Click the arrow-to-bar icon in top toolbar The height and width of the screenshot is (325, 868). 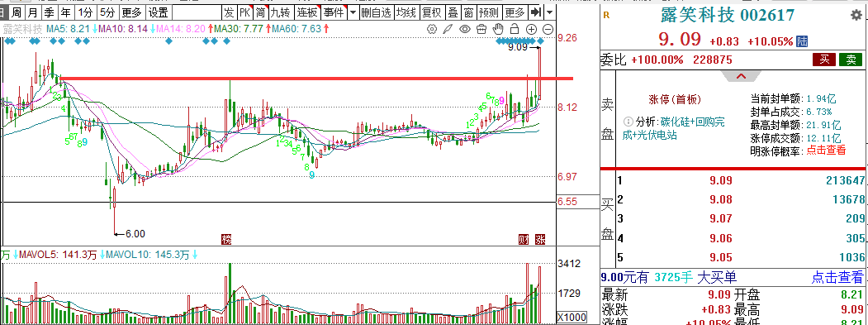coord(535,12)
